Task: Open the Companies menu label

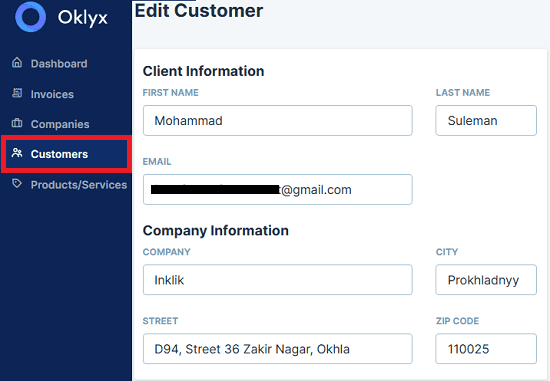Action: tap(60, 124)
